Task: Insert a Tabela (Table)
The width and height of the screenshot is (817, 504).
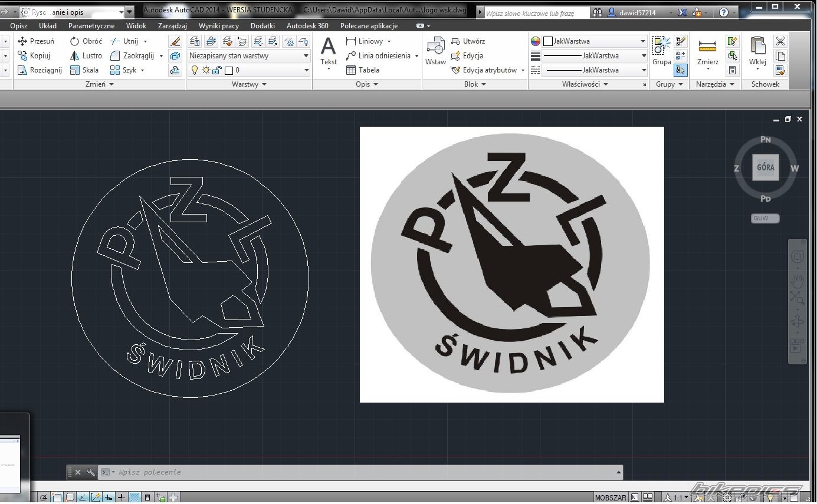Action: 363,70
